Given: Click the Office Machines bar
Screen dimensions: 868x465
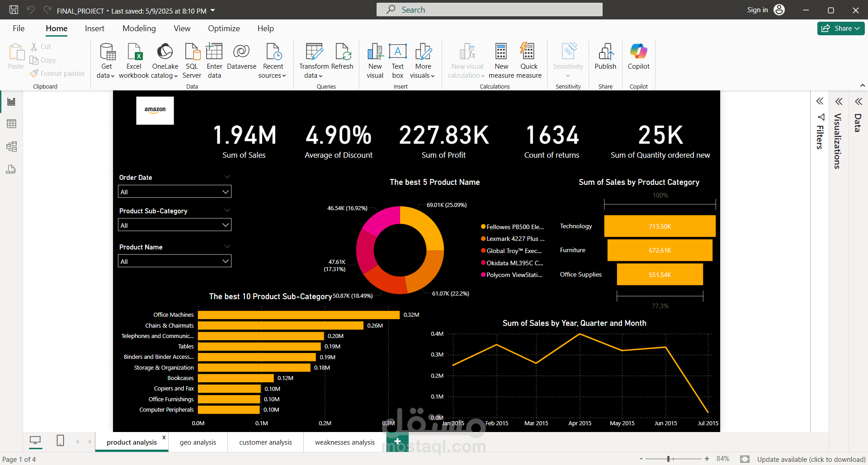Looking at the screenshot, I should tap(299, 315).
